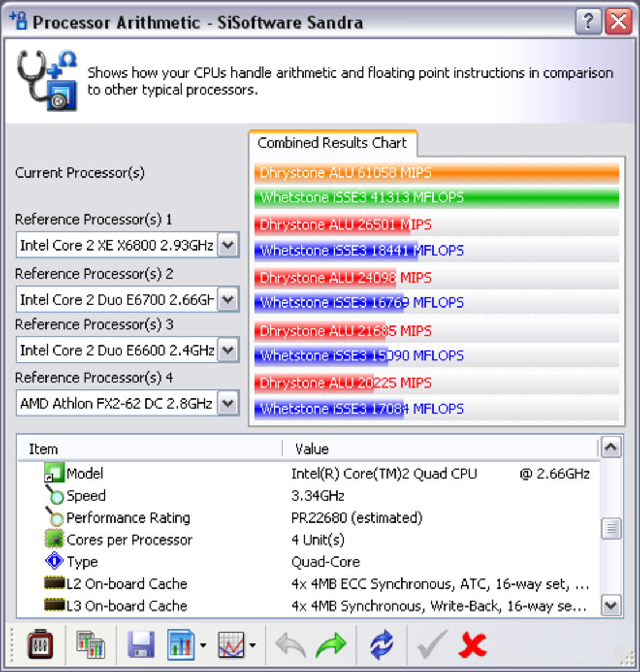Click the compare results icon in toolbar
This screenshot has width=640, height=672.
[x=90, y=644]
